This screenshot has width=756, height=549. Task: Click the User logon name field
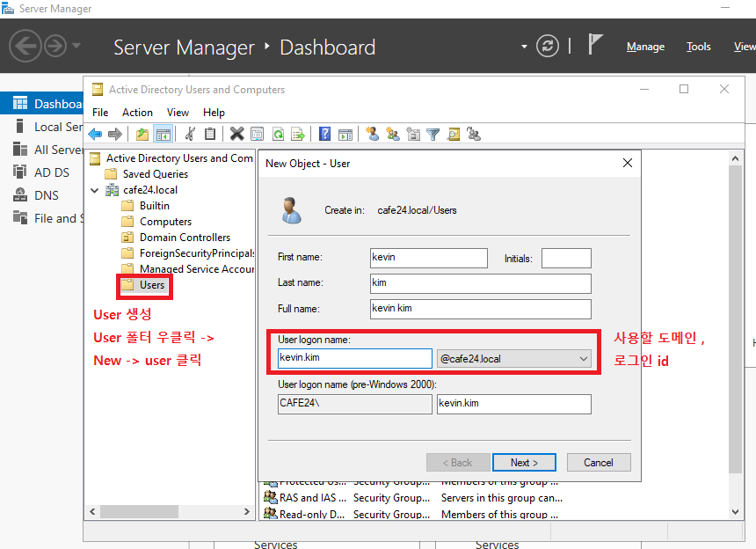[x=355, y=358]
